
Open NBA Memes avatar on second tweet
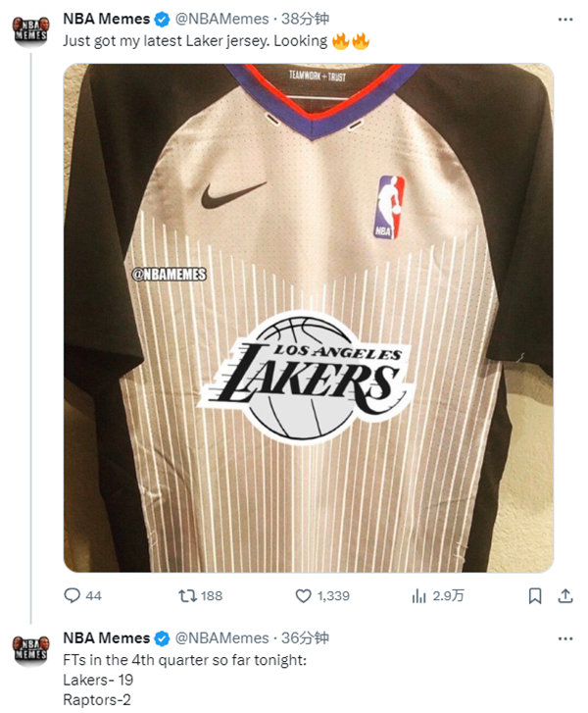point(30,646)
